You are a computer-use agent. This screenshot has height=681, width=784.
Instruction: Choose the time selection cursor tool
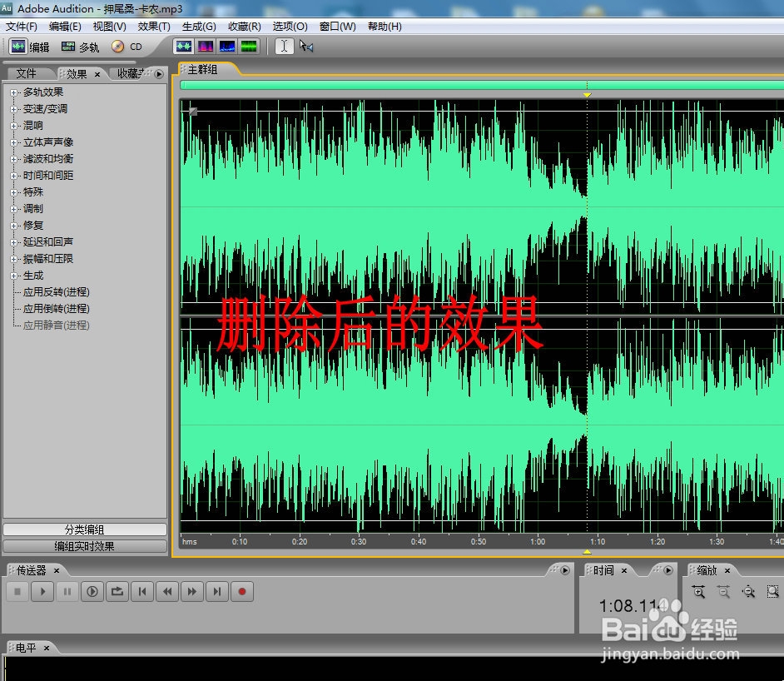point(284,46)
